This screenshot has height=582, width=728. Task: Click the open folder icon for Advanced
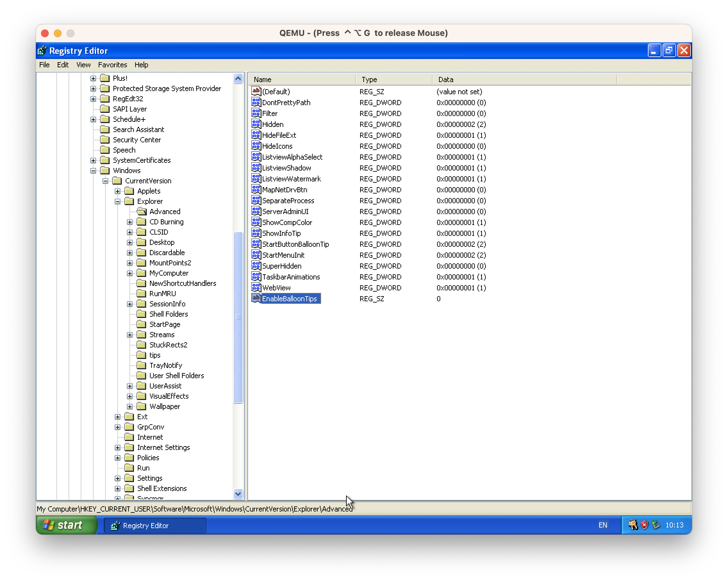(x=142, y=212)
